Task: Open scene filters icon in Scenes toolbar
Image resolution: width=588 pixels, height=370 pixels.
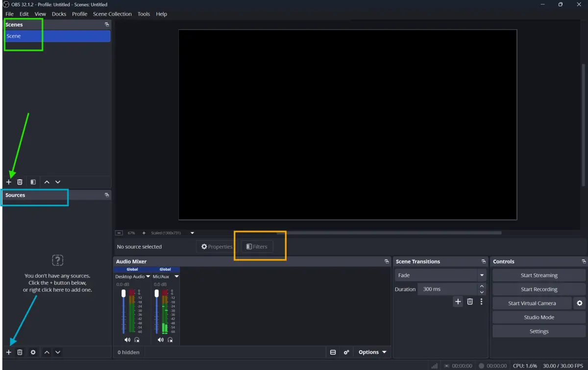Action: point(33,182)
